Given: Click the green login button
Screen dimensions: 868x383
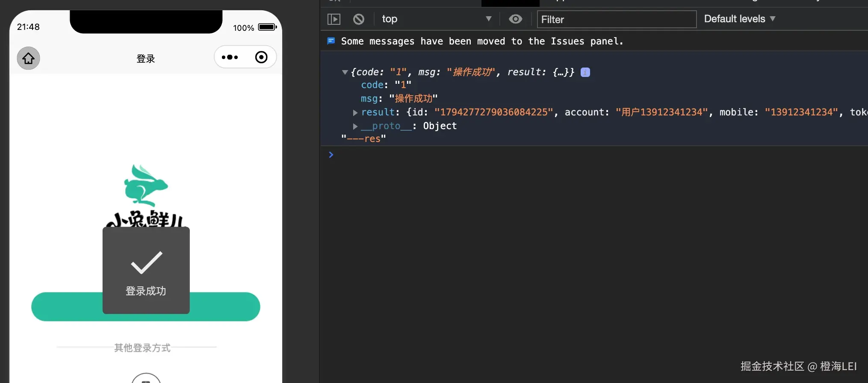Looking at the screenshot, I should click(145, 306).
